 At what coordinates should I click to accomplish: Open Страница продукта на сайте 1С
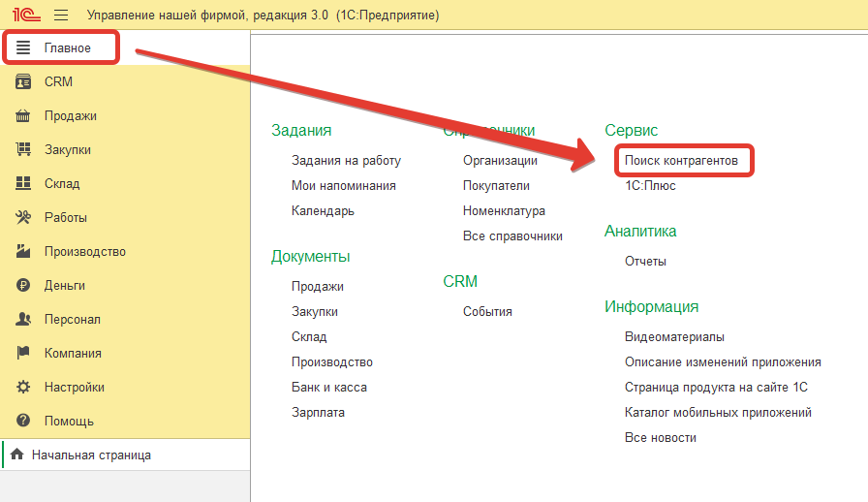click(x=716, y=388)
